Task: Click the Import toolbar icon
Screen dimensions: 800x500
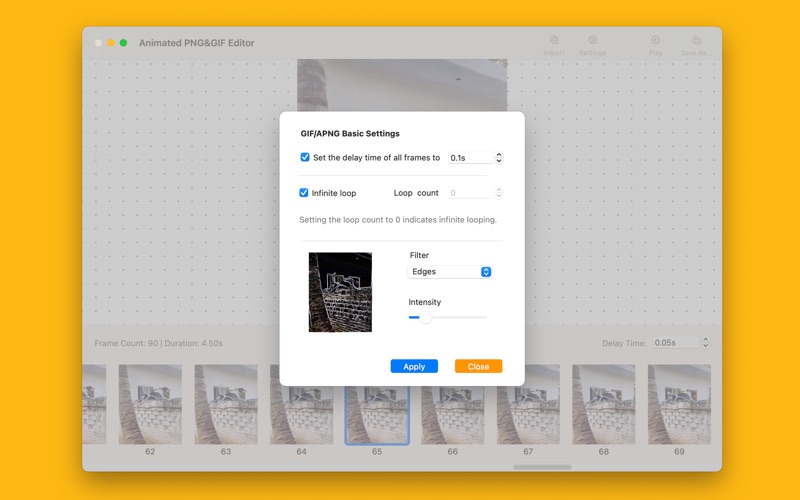Action: click(553, 42)
